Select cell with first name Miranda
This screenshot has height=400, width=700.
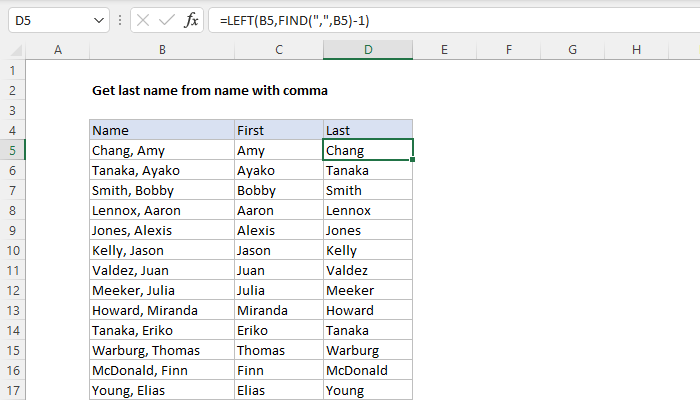[278, 310]
